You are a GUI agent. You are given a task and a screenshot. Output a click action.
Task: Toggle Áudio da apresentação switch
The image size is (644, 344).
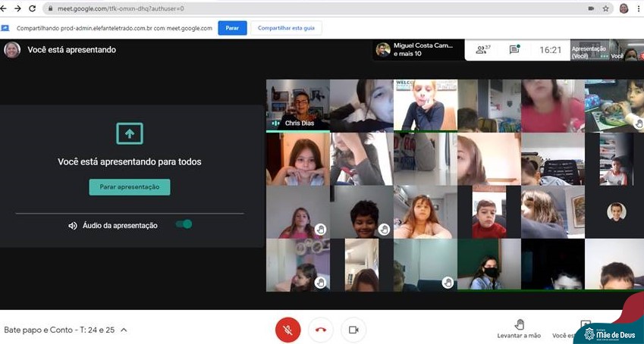[184, 224]
